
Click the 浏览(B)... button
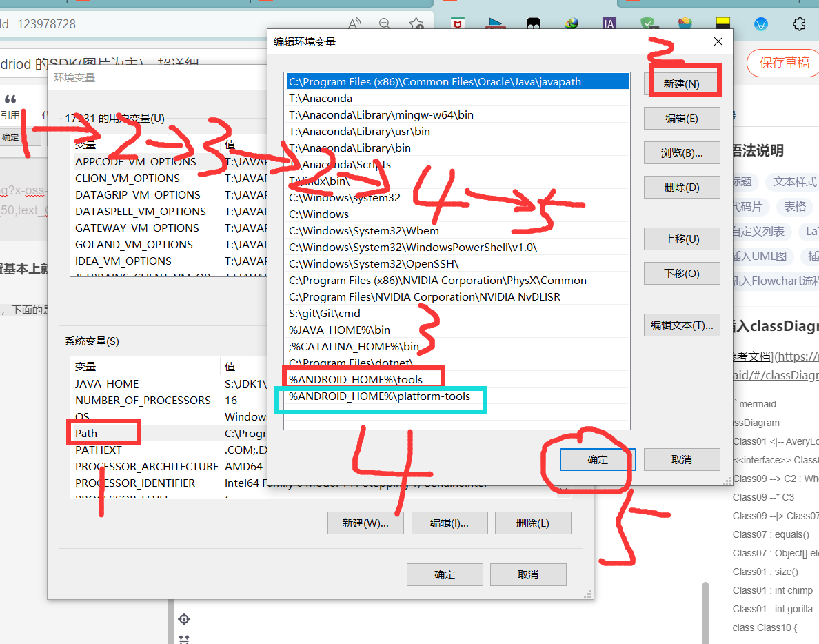point(682,152)
